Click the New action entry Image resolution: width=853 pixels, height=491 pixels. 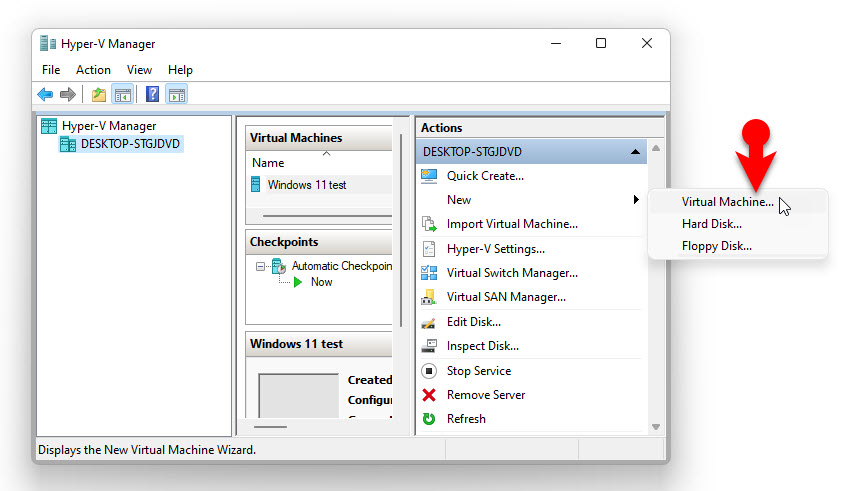pyautogui.click(x=459, y=200)
